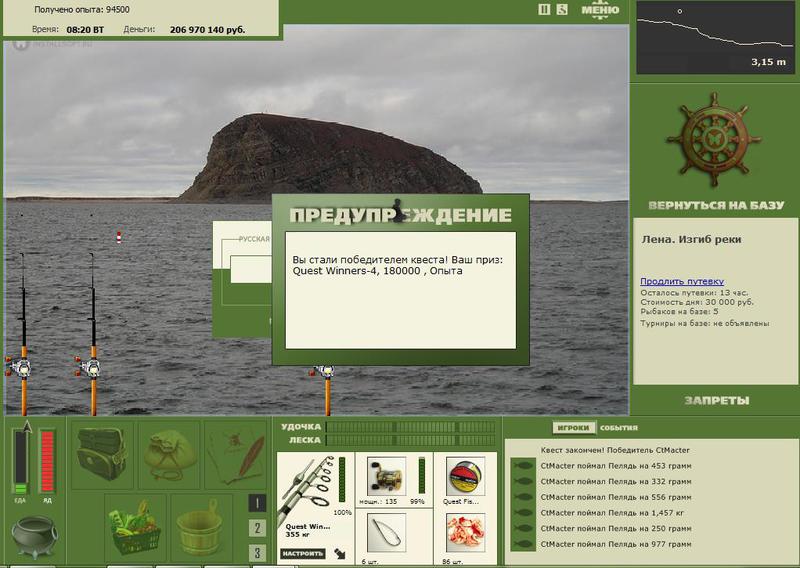Open the МЕНЮ in the top bar
The width and height of the screenshot is (800, 568).
600,10
